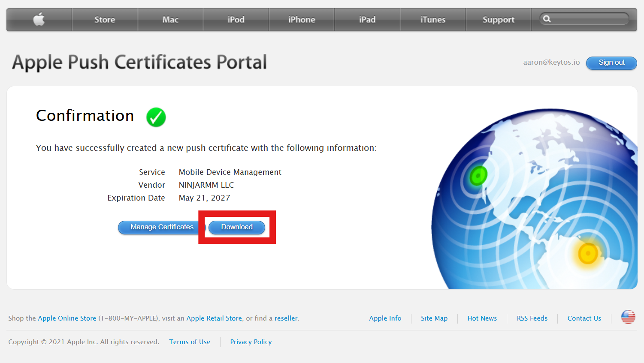The image size is (644, 363).
Task: Select the NINJARMM LLC vendor value
Action: (x=206, y=185)
